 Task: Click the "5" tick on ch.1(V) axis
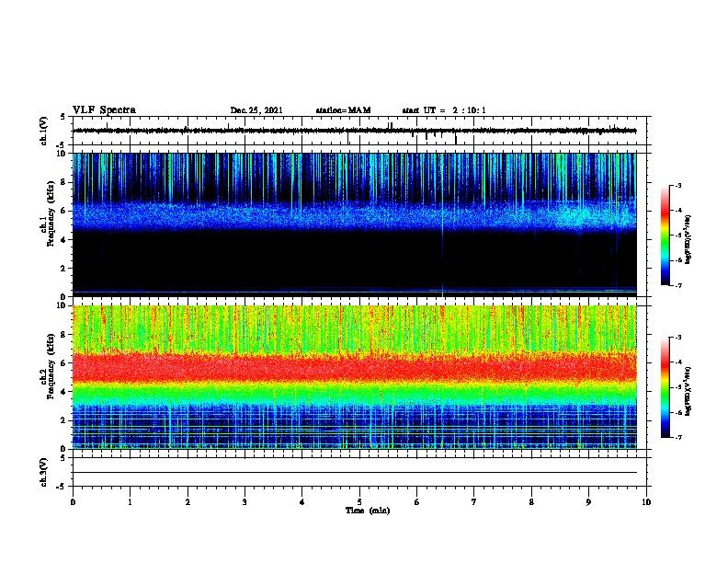(x=63, y=117)
